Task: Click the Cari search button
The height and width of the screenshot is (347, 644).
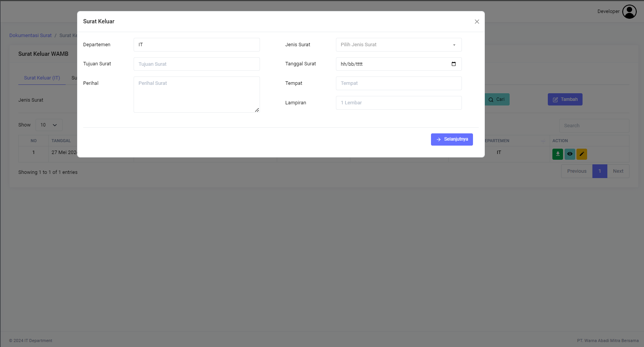Action: [497, 99]
